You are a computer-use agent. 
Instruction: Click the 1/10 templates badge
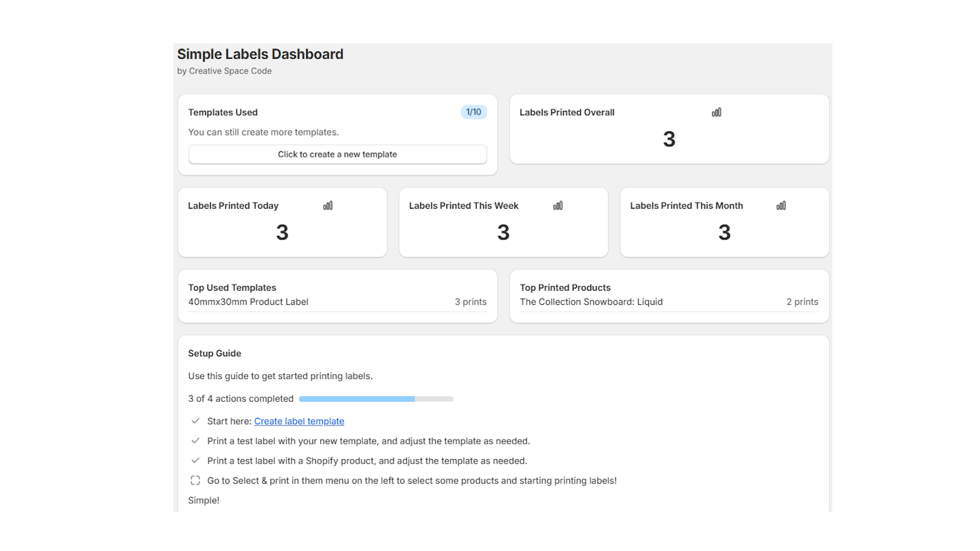[x=473, y=111]
